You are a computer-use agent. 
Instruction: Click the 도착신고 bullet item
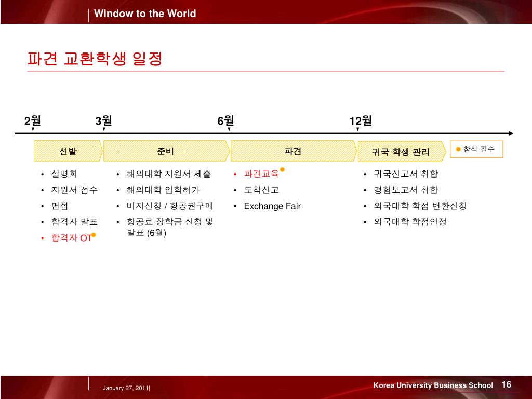click(261, 190)
